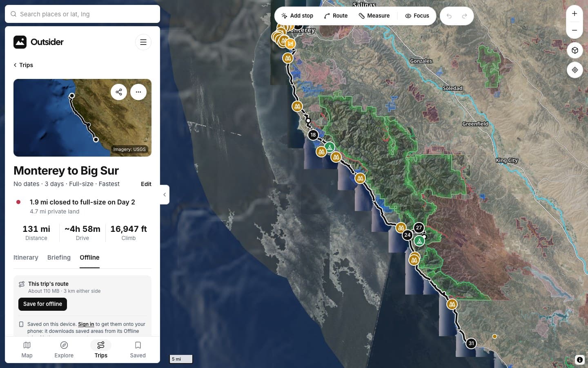The width and height of the screenshot is (588, 368).
Task: Open the Explore bottom navigation item
Action: coord(64,350)
